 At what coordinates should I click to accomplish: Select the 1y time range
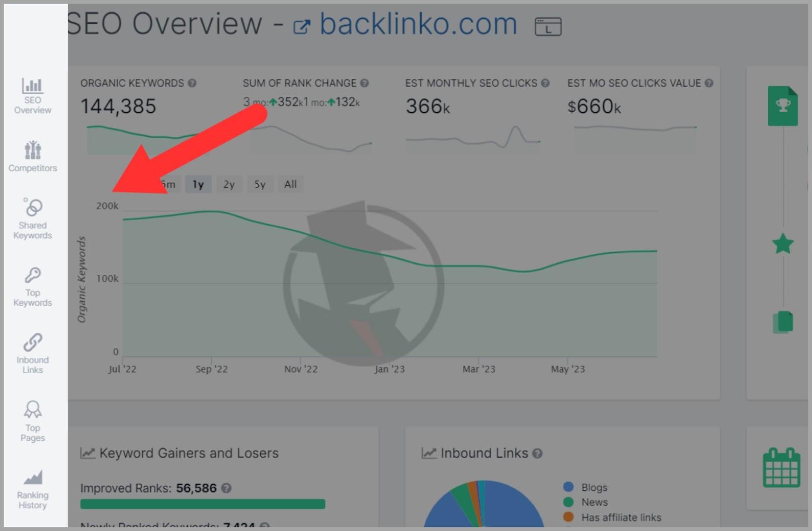pos(198,184)
